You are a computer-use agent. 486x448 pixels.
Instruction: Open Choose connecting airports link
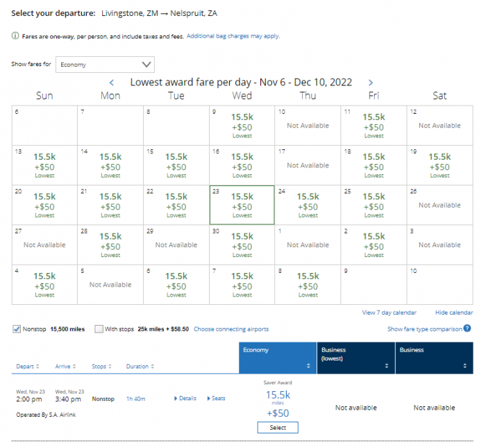231,329
